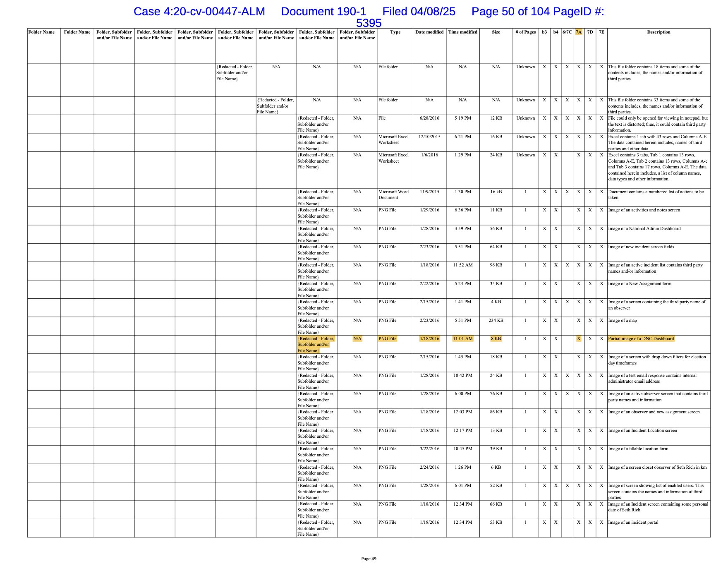This screenshot has height=566, width=728.
Task: Click size cell '53 KB'
Action: 496,523
